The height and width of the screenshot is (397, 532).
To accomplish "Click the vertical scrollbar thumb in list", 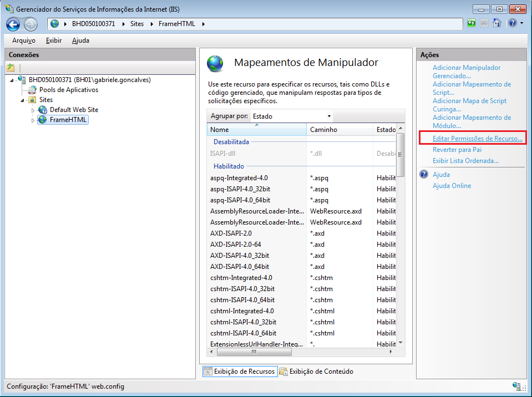I will click(x=401, y=155).
